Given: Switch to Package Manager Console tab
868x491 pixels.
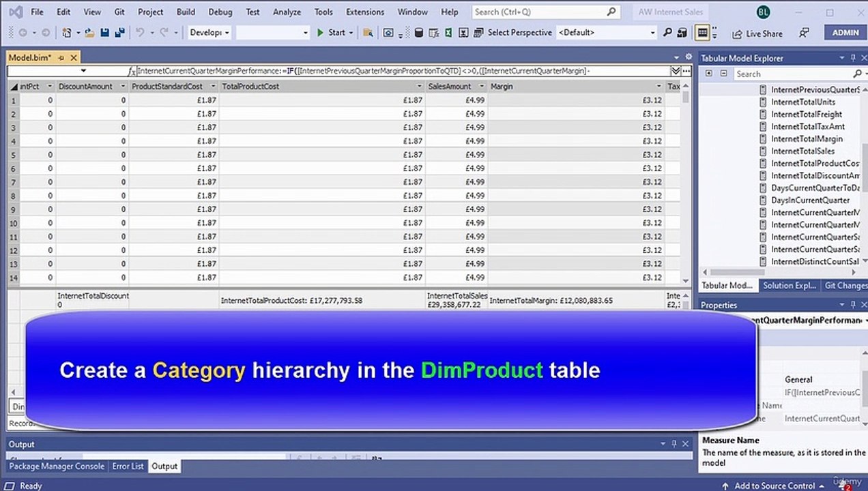Looking at the screenshot, I should pos(57,466).
